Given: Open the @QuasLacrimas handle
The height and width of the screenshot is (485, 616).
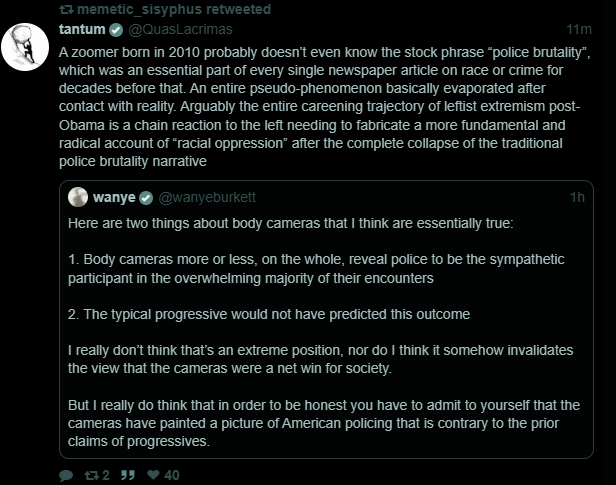Looking at the screenshot, I should (180, 29).
